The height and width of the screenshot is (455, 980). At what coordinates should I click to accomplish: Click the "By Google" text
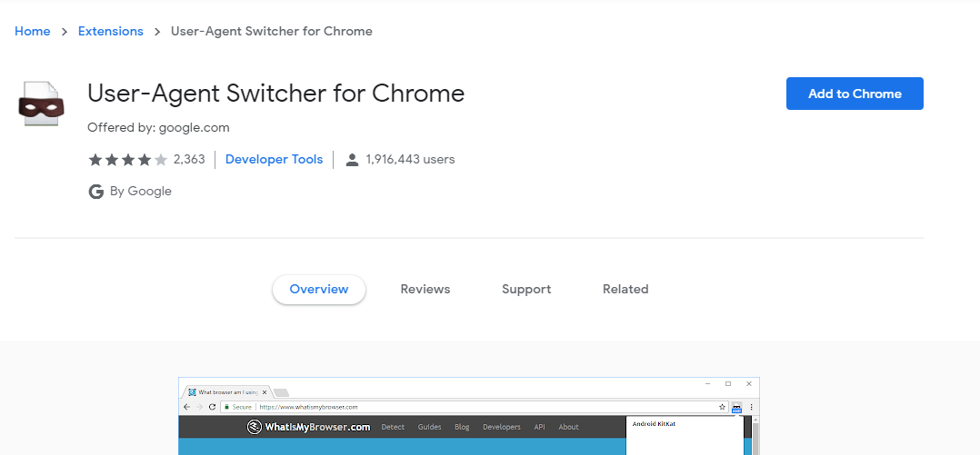click(141, 191)
